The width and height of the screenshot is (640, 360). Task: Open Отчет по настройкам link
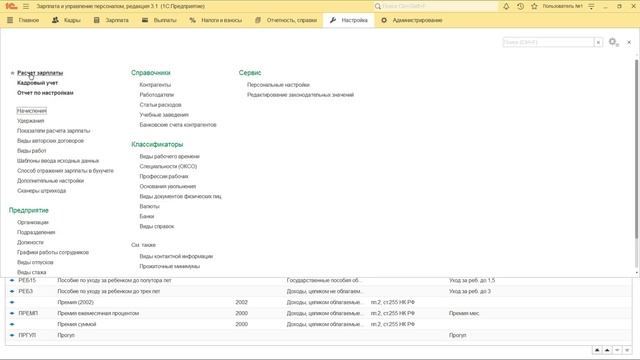[45, 93]
